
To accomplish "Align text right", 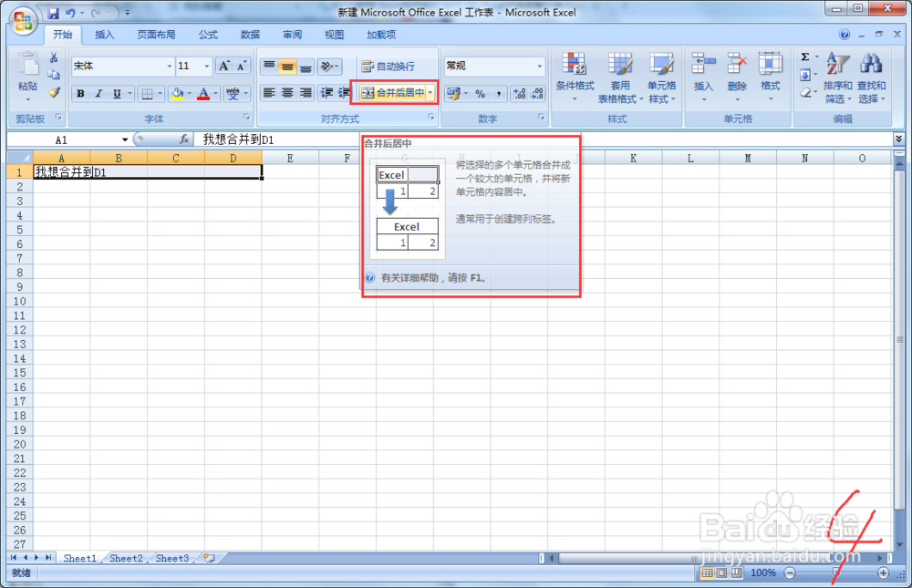I will click(306, 93).
